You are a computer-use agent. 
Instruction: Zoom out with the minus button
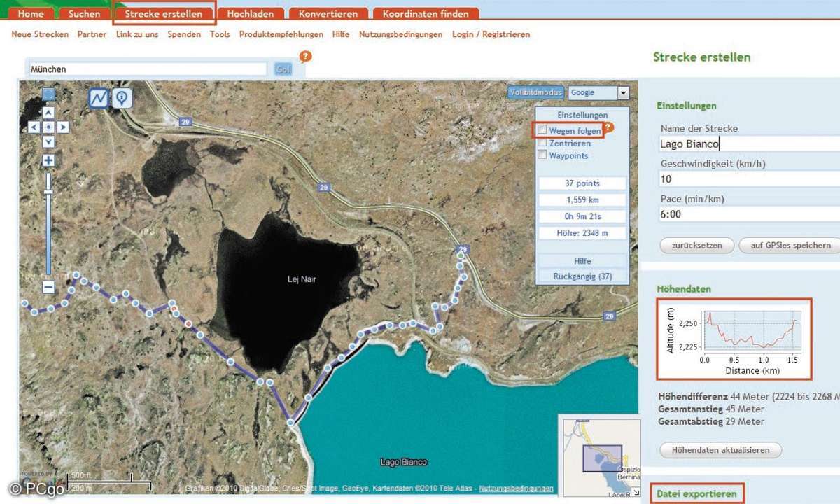(48, 287)
